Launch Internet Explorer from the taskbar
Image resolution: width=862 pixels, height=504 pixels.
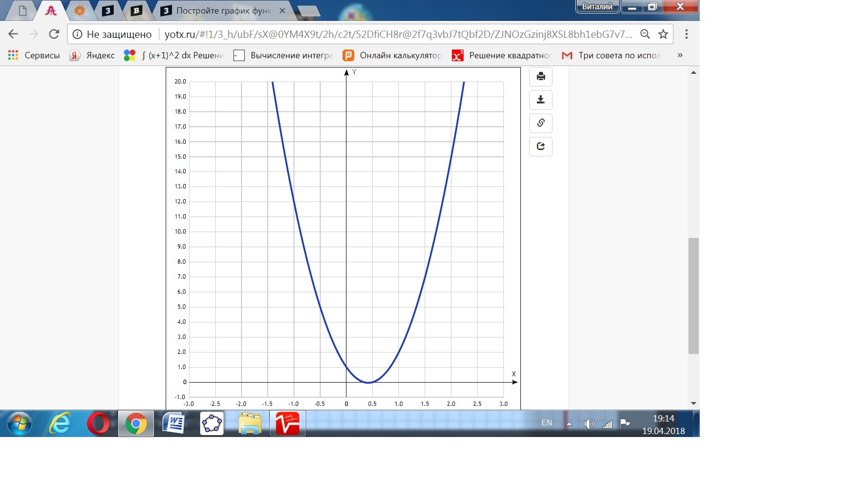pyautogui.click(x=60, y=423)
